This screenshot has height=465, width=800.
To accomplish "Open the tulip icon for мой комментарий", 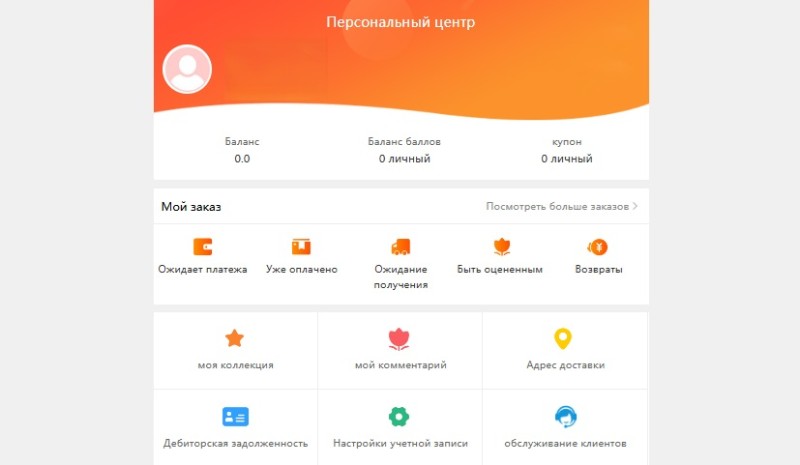I will (x=399, y=339).
